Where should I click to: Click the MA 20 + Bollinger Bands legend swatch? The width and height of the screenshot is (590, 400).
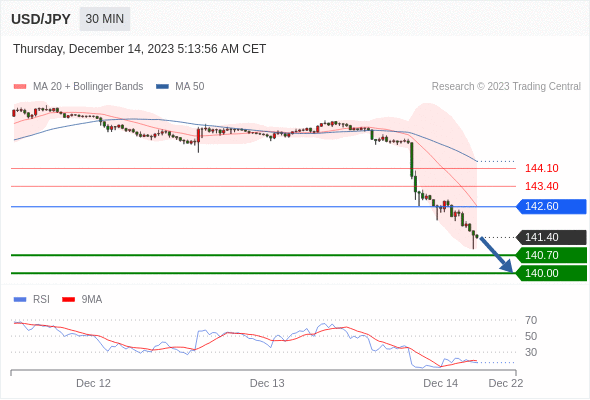click(x=20, y=87)
